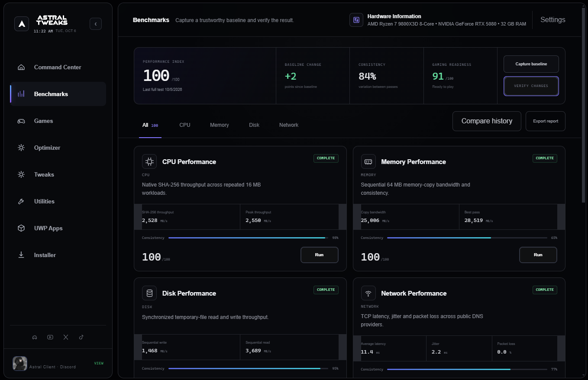Click the Memory Performance card icon

click(x=368, y=161)
